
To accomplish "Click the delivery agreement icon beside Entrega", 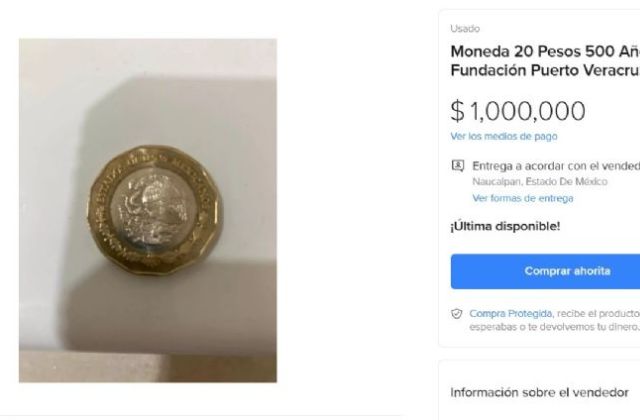I will 458,166.
